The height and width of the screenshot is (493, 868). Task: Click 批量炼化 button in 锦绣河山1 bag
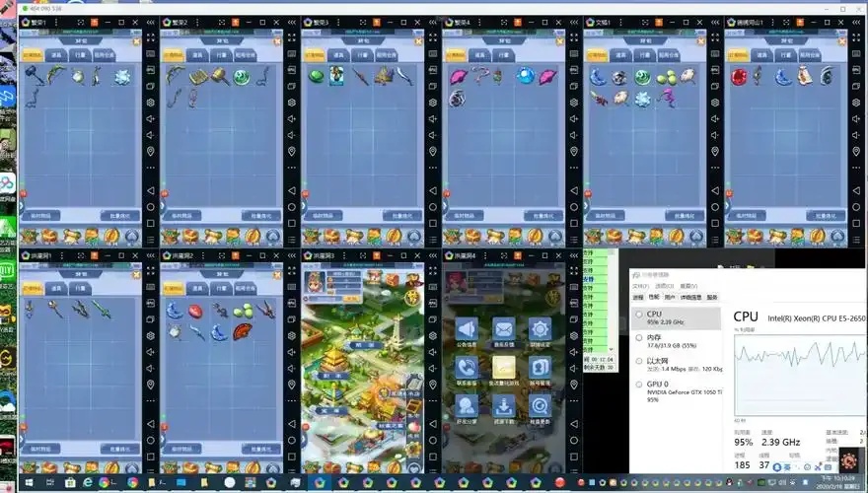826,216
